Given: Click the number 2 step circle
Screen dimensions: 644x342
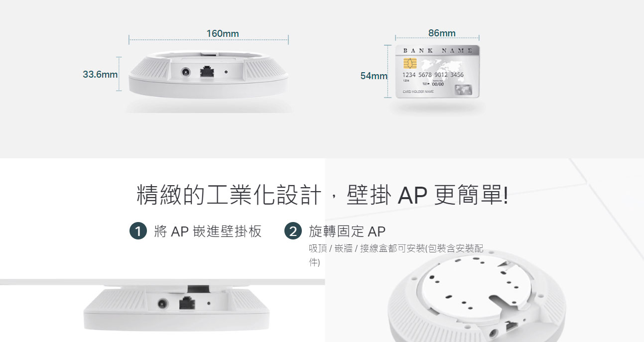Looking at the screenshot, I should [x=293, y=231].
